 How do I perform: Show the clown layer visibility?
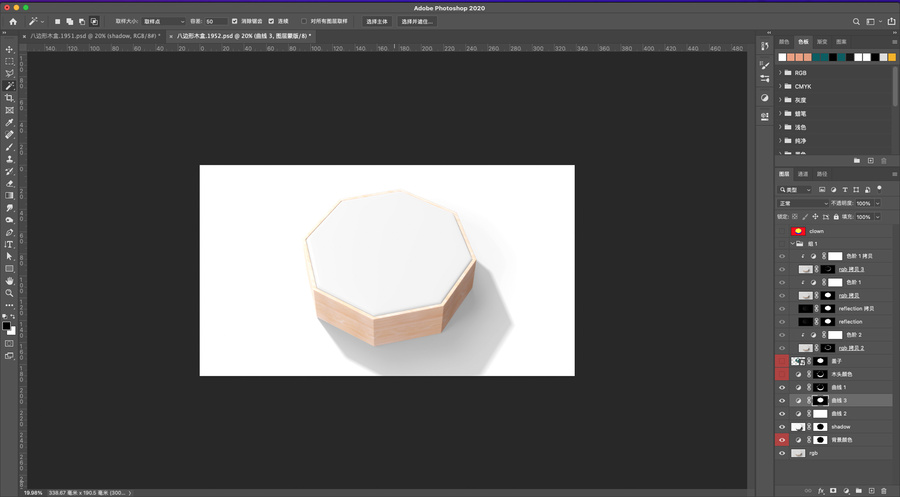pos(782,231)
